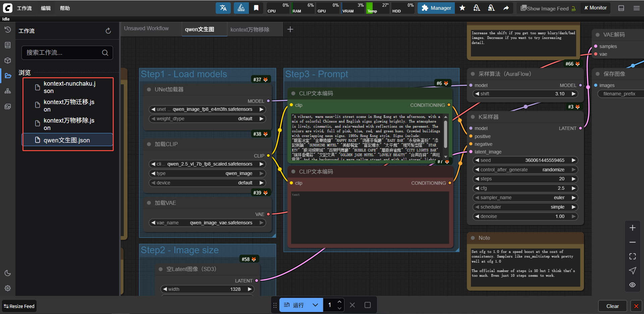The width and height of the screenshot is (644, 314).
Task: Collapse the 保存图像 node via its dot
Action: (598, 74)
